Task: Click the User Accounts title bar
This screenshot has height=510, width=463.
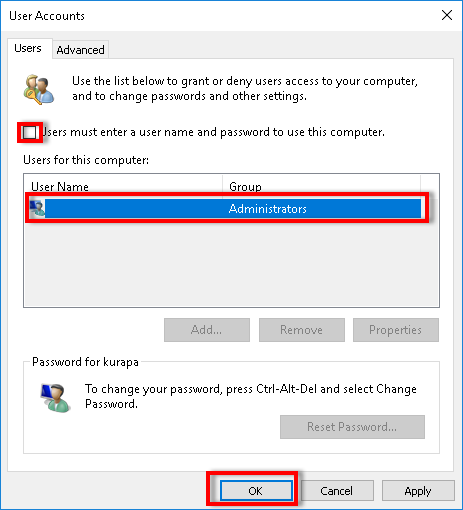Action: pyautogui.click(x=217, y=16)
